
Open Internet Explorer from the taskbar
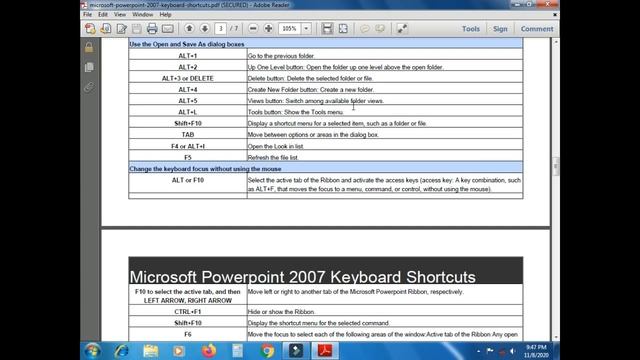(122, 351)
